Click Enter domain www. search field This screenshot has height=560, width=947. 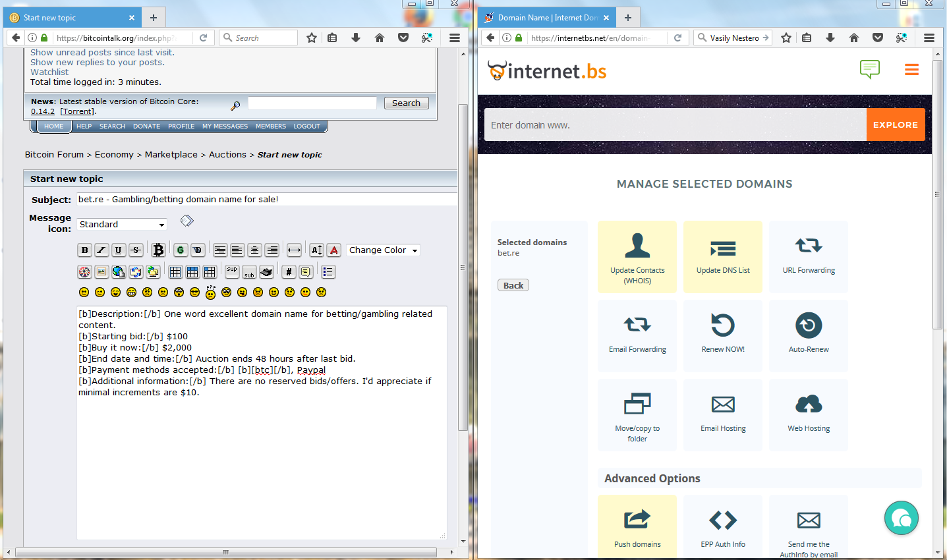[675, 125]
